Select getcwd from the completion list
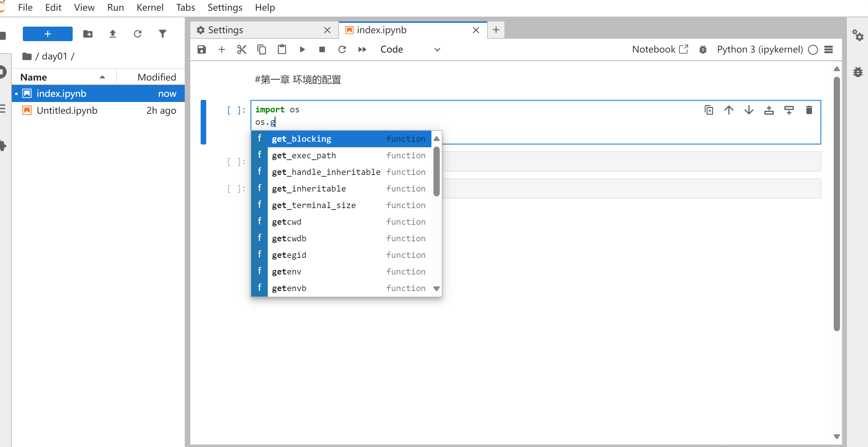This screenshot has width=868, height=447. (x=311, y=222)
